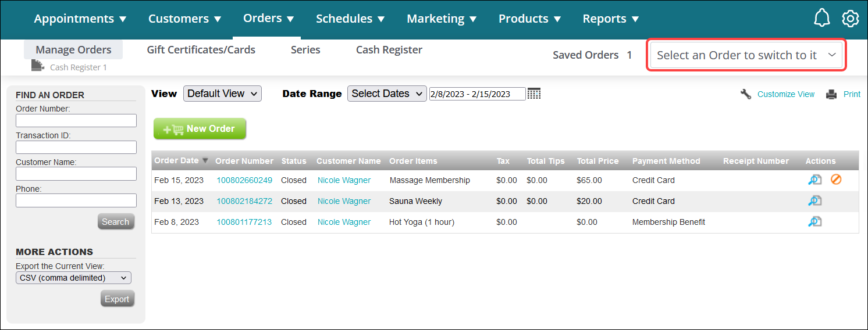Open the settings gear icon
This screenshot has height=330, width=868.
(850, 18)
